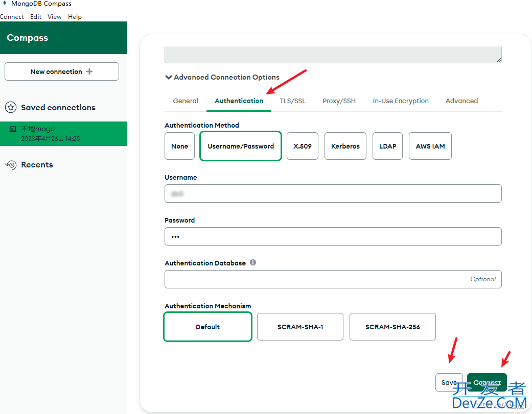
Task: Switch to the Advanced tab
Action: tap(462, 101)
